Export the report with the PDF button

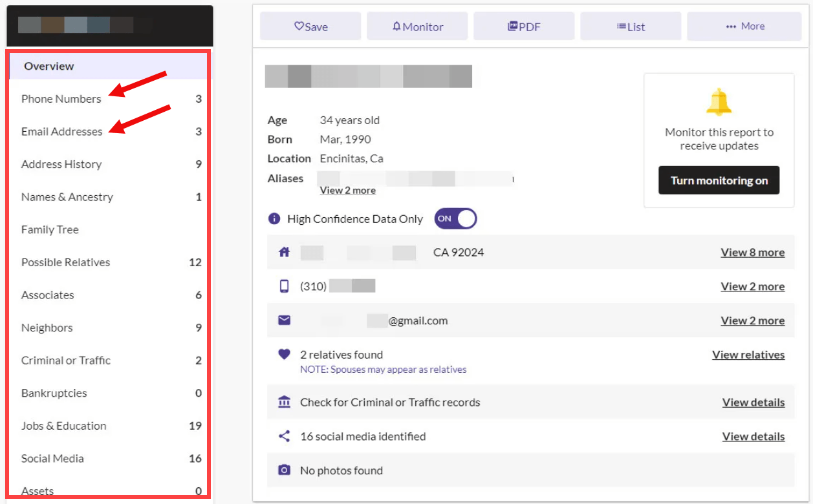(524, 26)
